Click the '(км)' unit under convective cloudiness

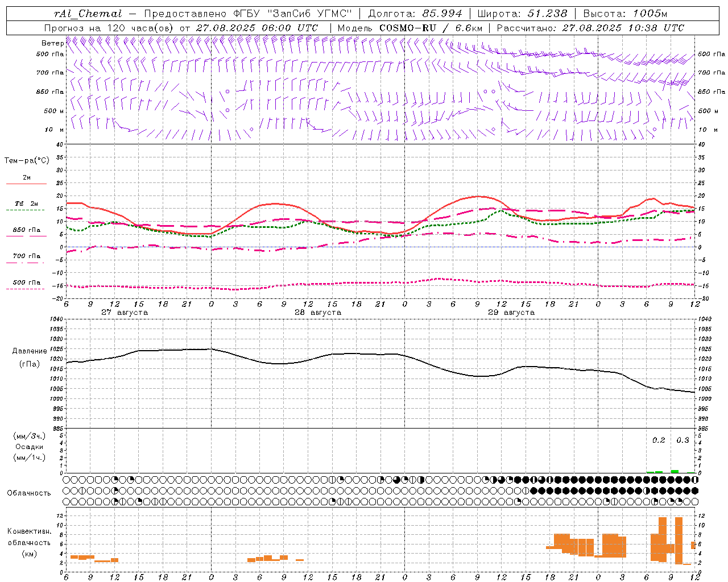[30, 554]
